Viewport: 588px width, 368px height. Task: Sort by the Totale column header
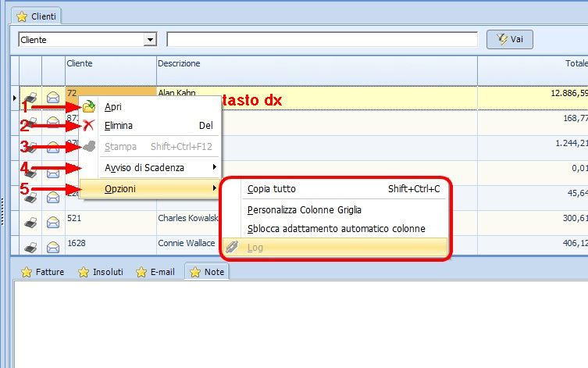pyautogui.click(x=533, y=70)
